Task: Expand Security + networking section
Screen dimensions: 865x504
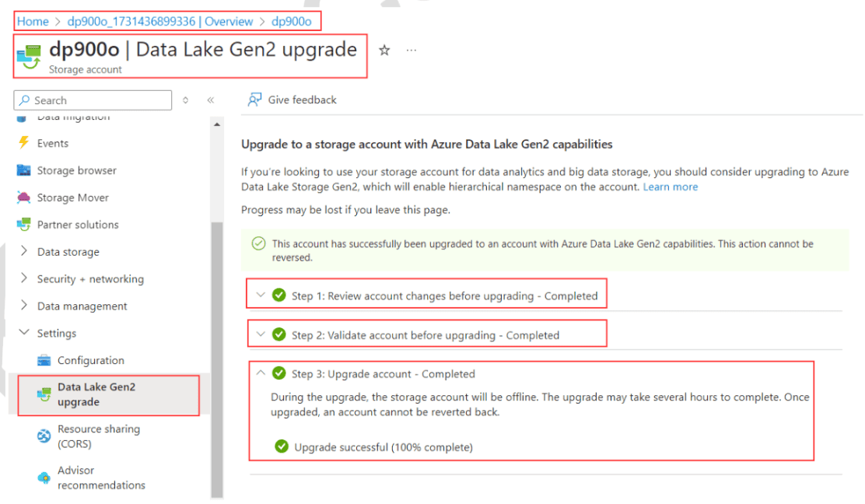Action: [23, 279]
